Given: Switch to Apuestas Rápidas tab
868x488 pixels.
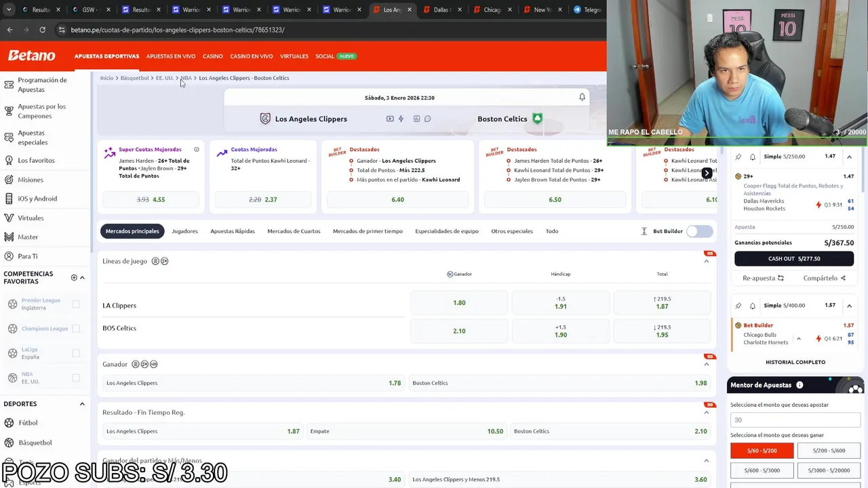Looking at the screenshot, I should (233, 231).
